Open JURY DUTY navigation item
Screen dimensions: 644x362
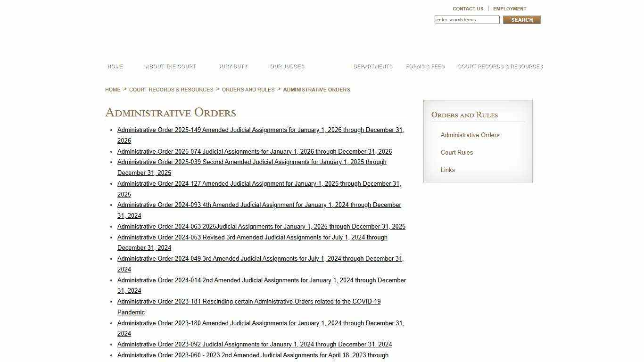[x=233, y=66]
